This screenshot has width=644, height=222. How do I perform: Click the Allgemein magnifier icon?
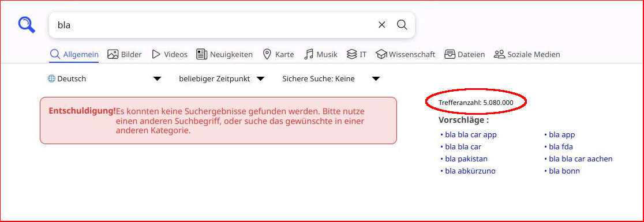tap(55, 54)
